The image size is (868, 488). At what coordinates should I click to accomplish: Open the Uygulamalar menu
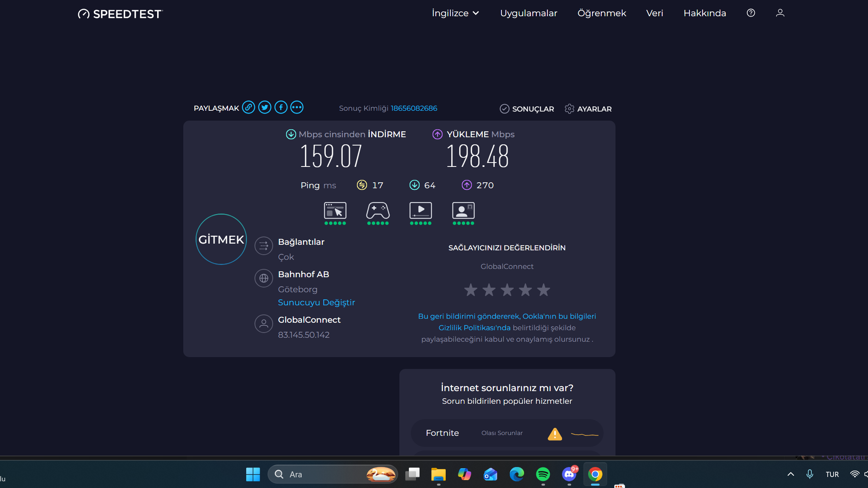pyautogui.click(x=529, y=13)
